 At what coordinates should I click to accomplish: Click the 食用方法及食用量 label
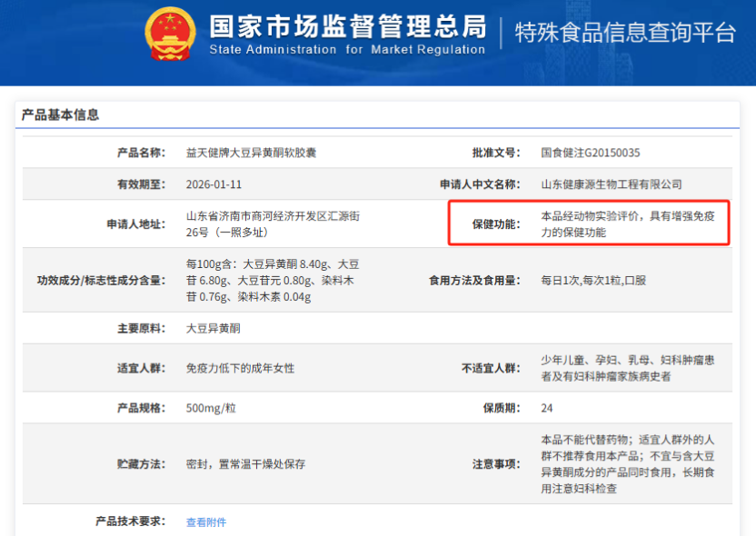tap(475, 281)
